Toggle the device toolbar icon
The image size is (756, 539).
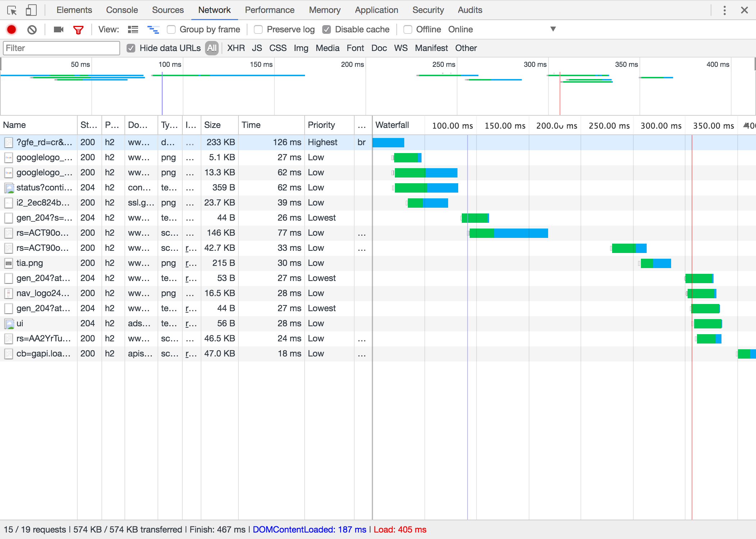pos(31,10)
